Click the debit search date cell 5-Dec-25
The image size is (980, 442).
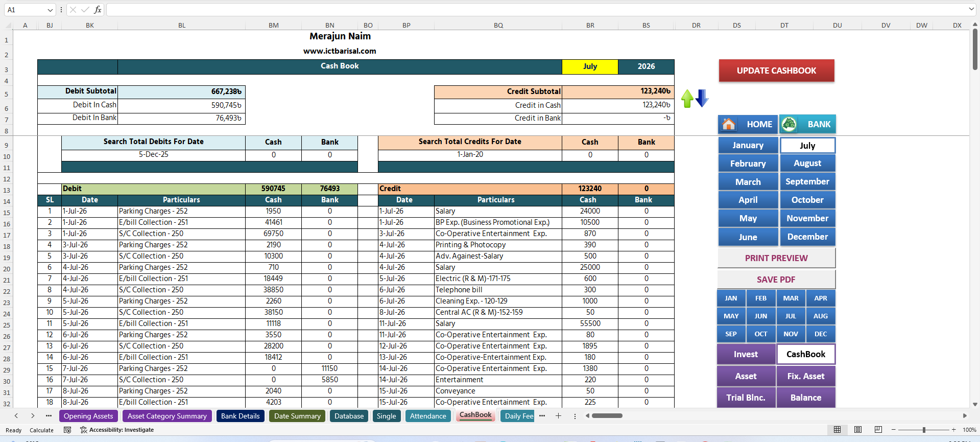pos(154,154)
